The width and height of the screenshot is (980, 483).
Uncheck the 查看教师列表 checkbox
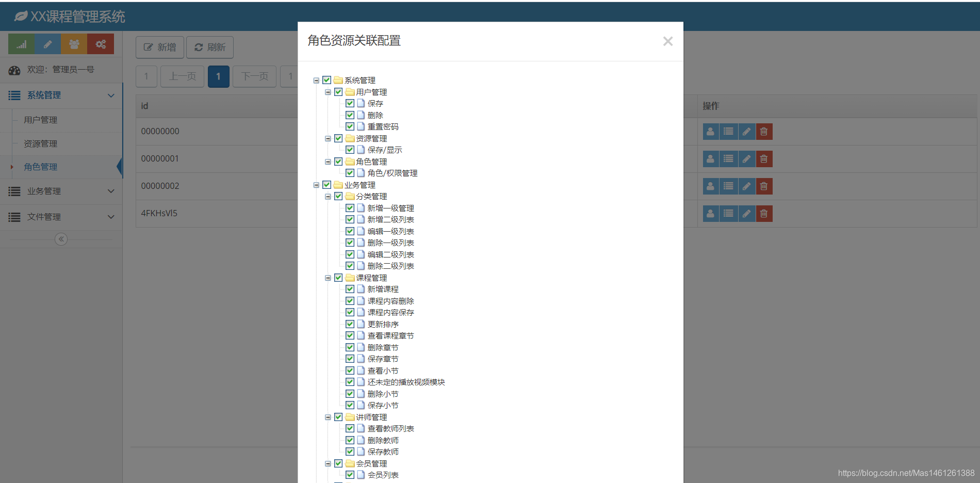click(x=350, y=428)
